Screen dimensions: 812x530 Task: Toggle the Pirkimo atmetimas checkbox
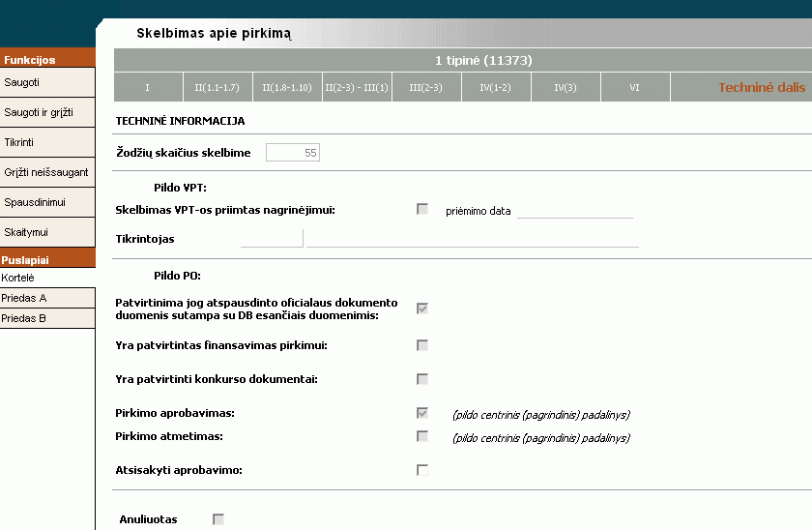[422, 436]
